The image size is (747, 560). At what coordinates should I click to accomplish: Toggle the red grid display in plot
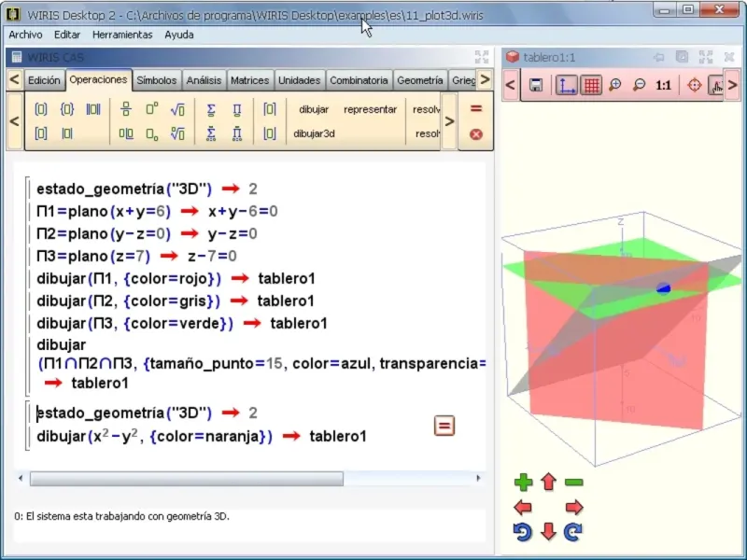(x=591, y=85)
